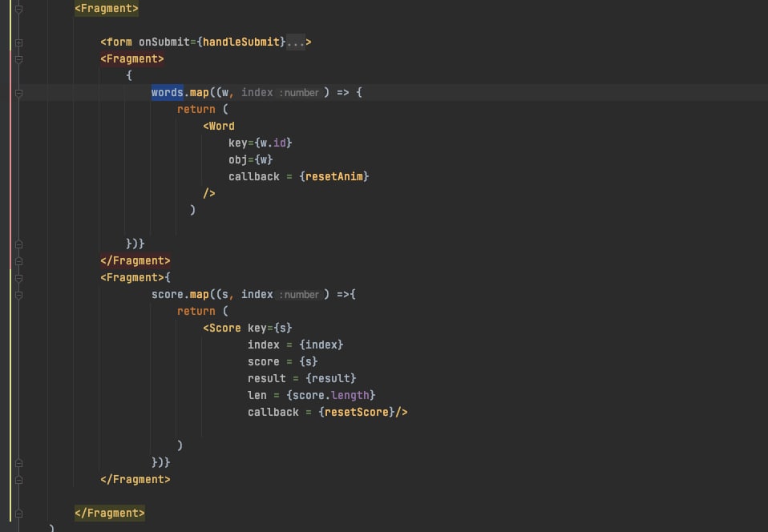Click the highlighted outermost '</Fragment>' closing tag
768x532 pixels.
[x=110, y=513]
